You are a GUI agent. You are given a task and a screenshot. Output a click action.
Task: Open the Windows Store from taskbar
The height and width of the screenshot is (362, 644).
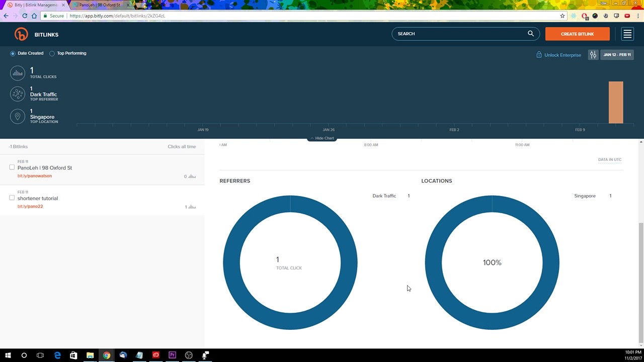point(73,355)
